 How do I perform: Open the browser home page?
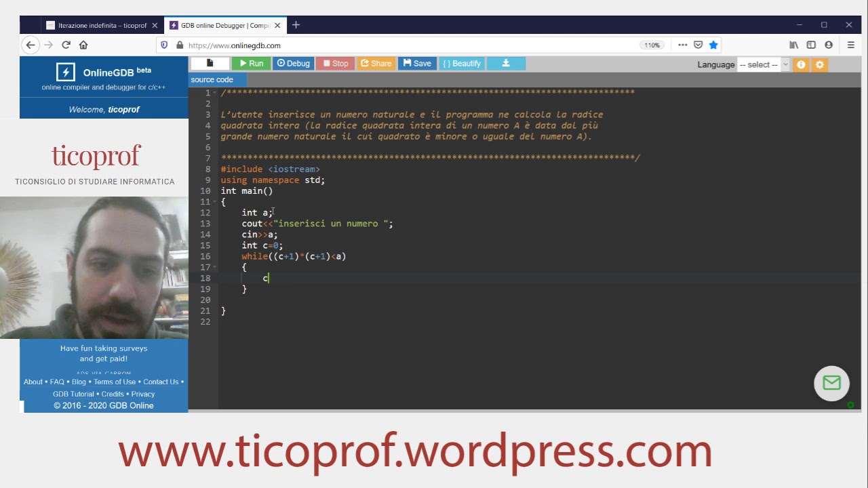[x=83, y=45]
